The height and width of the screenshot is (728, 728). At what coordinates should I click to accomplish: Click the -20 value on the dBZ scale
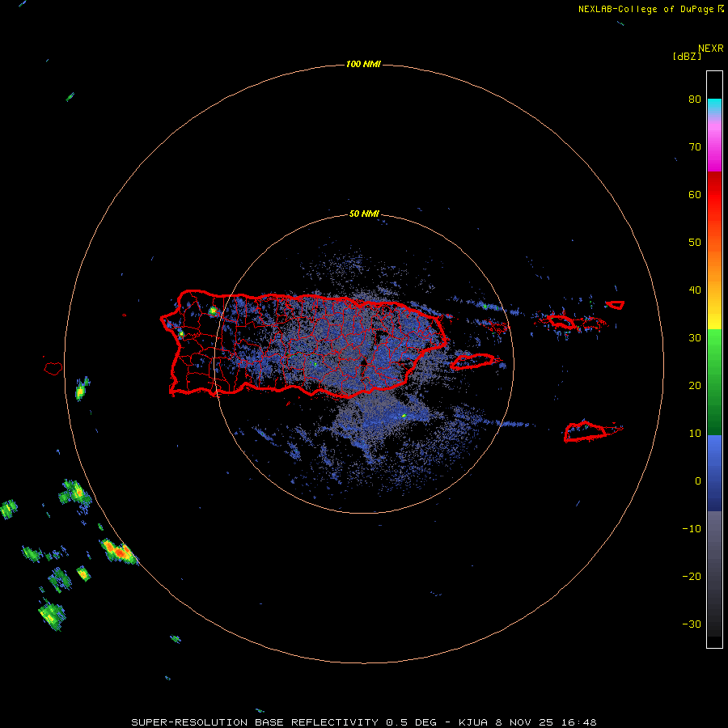pyautogui.click(x=692, y=577)
